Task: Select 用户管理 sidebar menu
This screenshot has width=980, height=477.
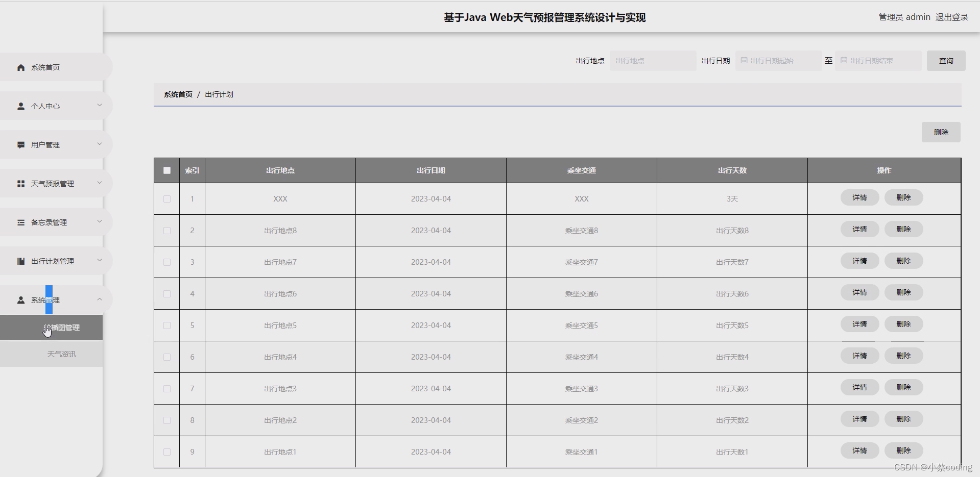Action: coord(55,145)
